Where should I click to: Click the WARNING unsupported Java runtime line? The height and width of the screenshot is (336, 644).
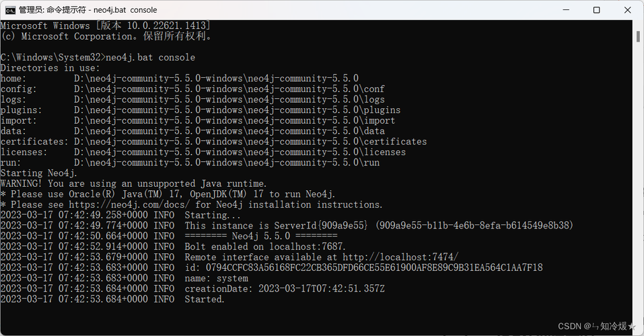tap(133, 184)
